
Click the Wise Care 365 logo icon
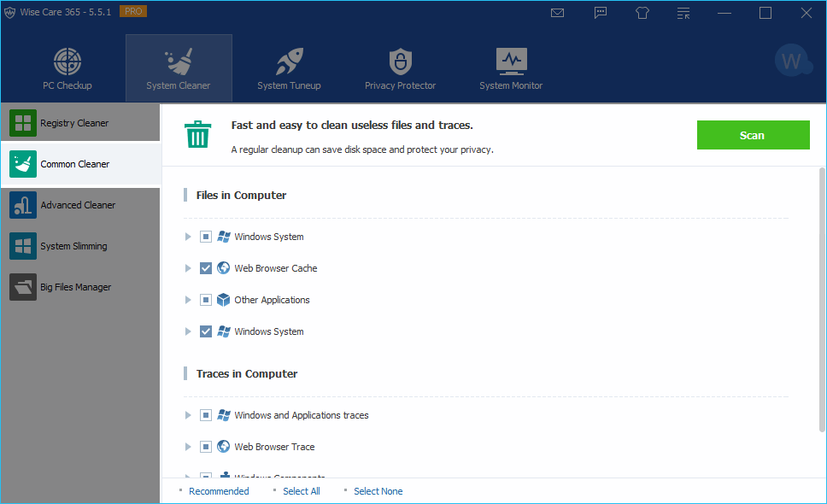9,13
